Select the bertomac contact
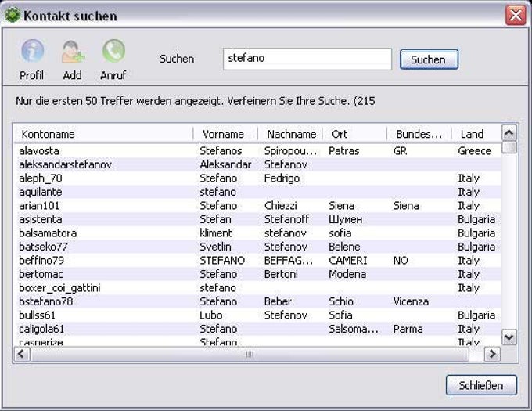532x411 pixels. [x=257, y=274]
